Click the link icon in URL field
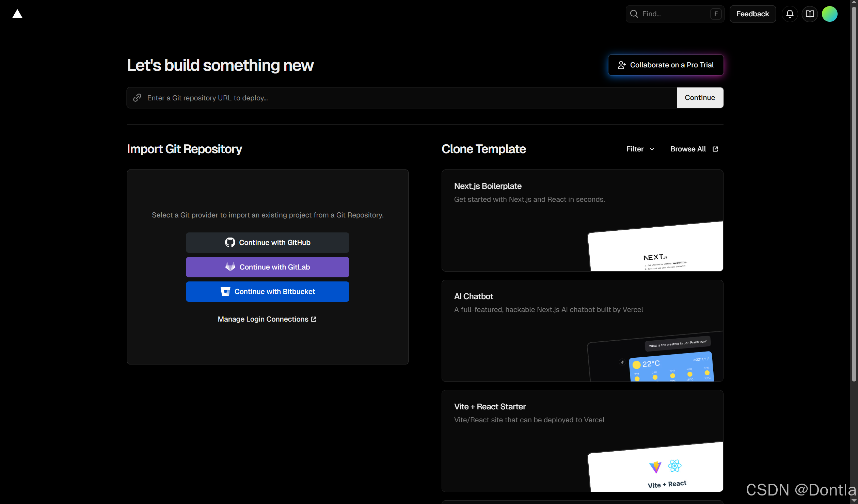 point(137,98)
